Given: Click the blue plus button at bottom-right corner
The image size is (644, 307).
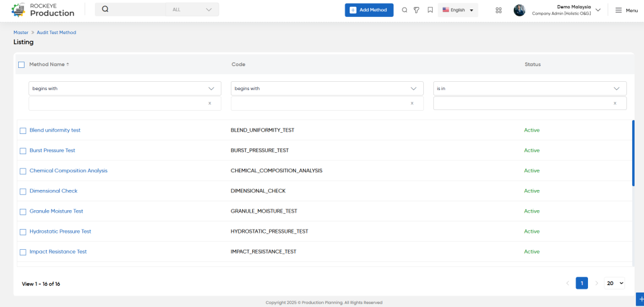Looking at the screenshot, I should coord(640,299).
